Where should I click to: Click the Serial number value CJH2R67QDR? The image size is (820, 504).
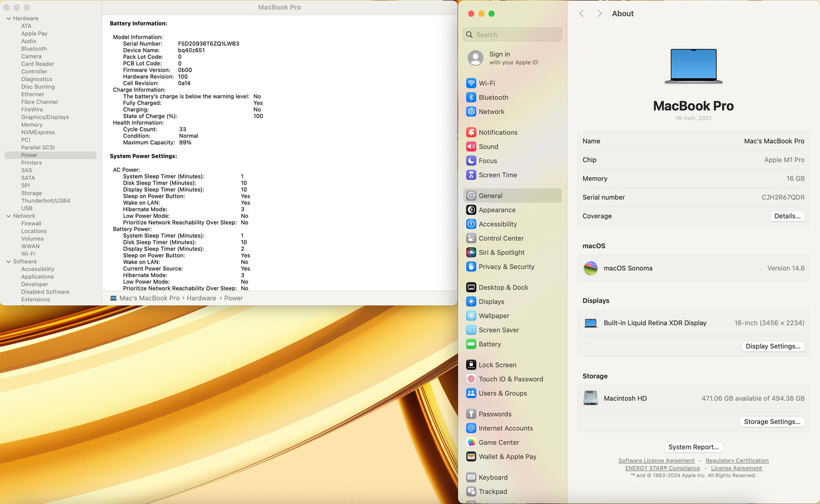[783, 198]
